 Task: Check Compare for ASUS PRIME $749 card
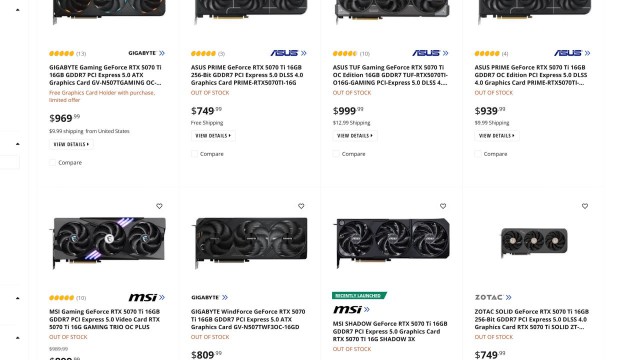coord(194,154)
